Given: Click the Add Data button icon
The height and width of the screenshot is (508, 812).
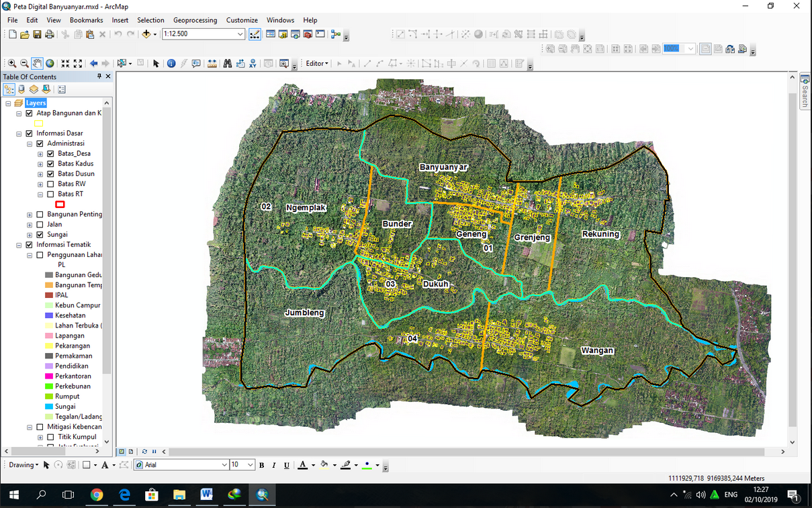Looking at the screenshot, I should 146,34.
